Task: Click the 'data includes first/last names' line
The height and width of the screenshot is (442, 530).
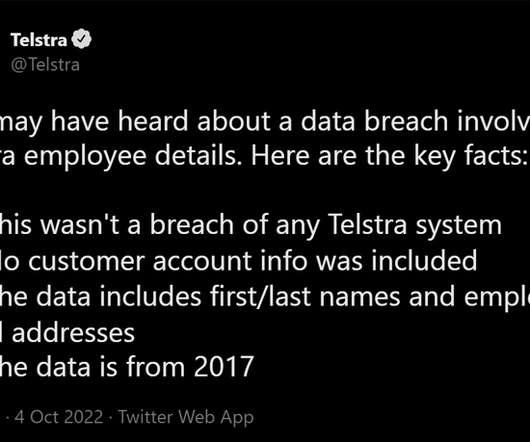Action: (265, 297)
